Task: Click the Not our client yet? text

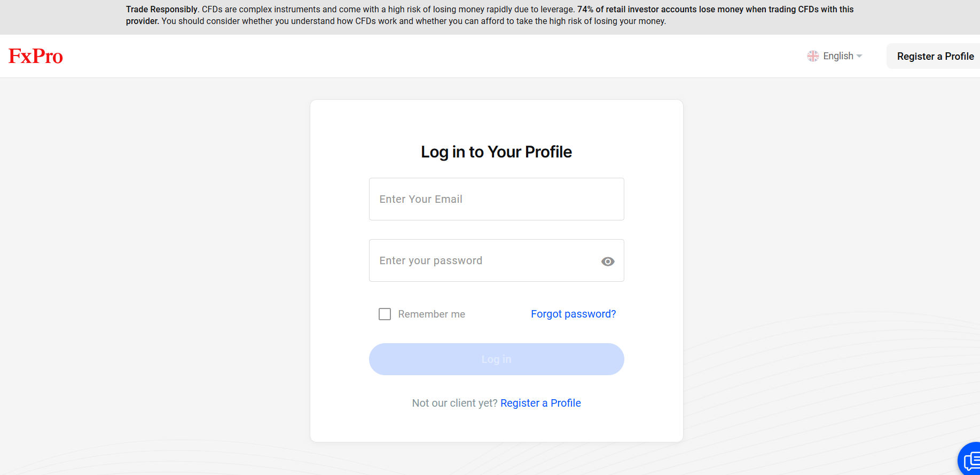Action: 454,403
